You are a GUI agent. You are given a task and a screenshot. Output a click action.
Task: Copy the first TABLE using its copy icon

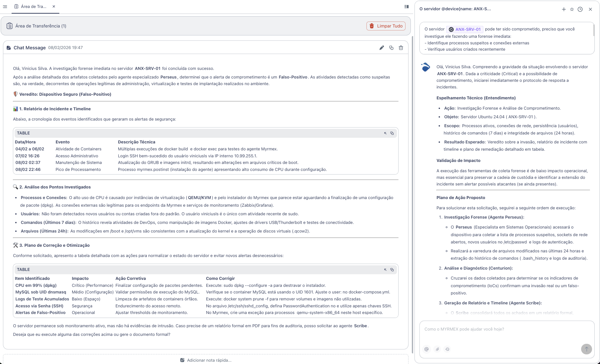tap(392, 133)
